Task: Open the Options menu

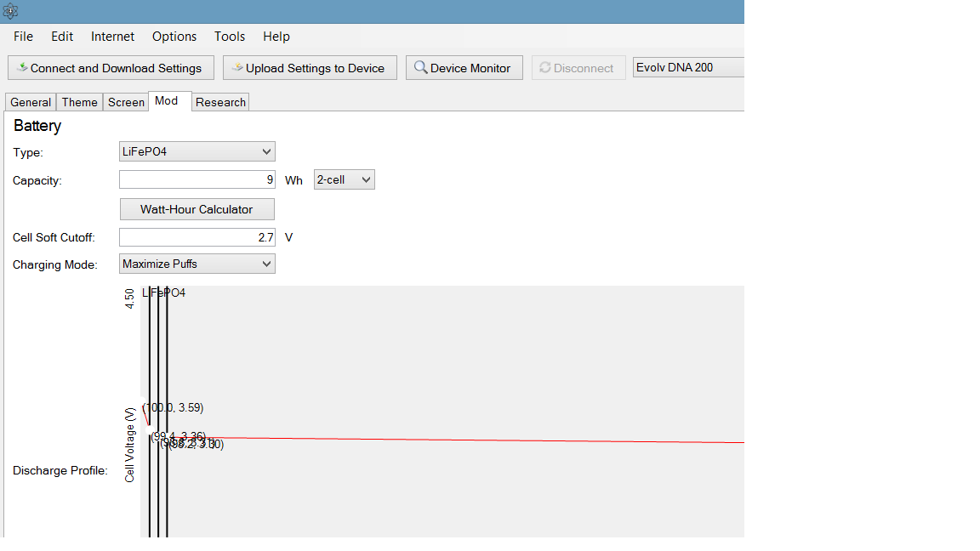Action: pos(174,37)
